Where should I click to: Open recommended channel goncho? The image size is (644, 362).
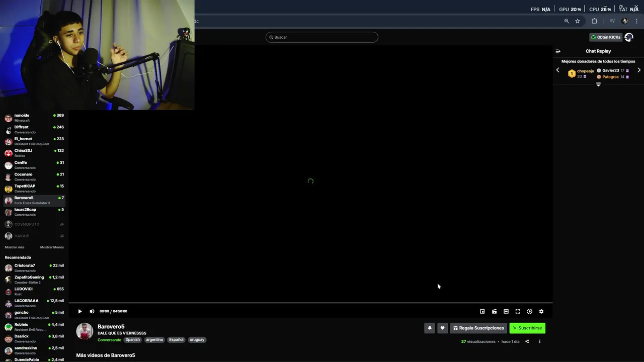[34, 315]
